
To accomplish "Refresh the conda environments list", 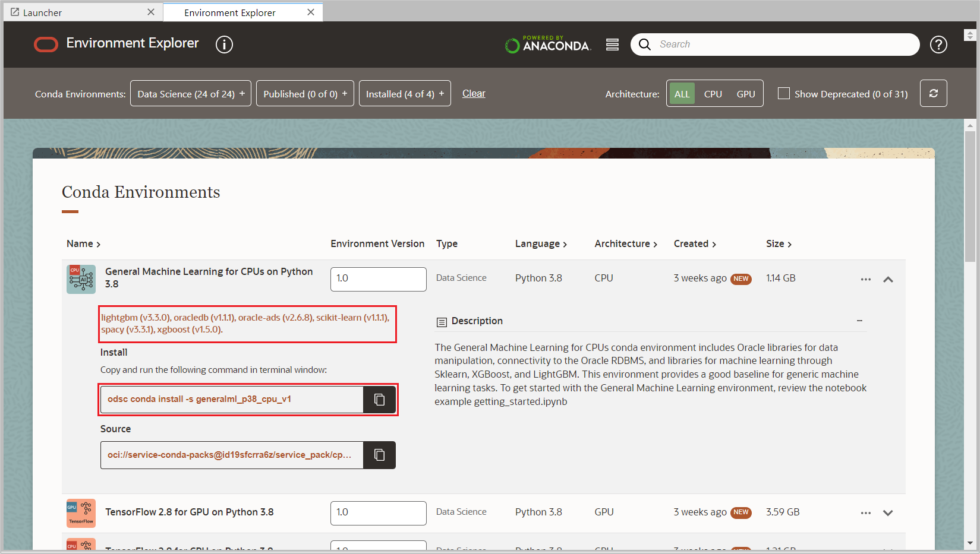I will (x=934, y=94).
